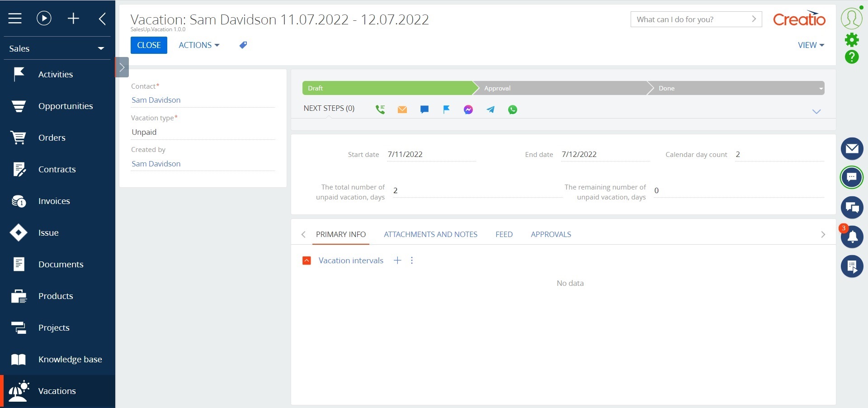
Task: Click the email envelope action icon
Action: (x=402, y=109)
